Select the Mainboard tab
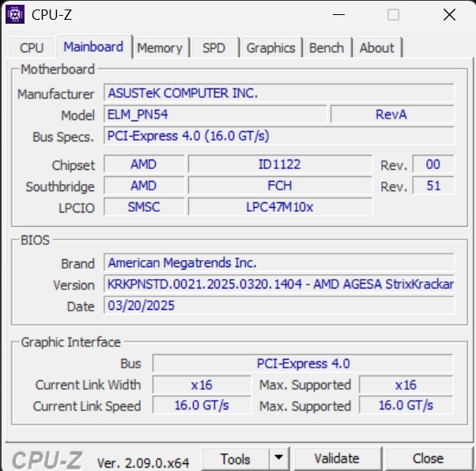 pos(93,47)
